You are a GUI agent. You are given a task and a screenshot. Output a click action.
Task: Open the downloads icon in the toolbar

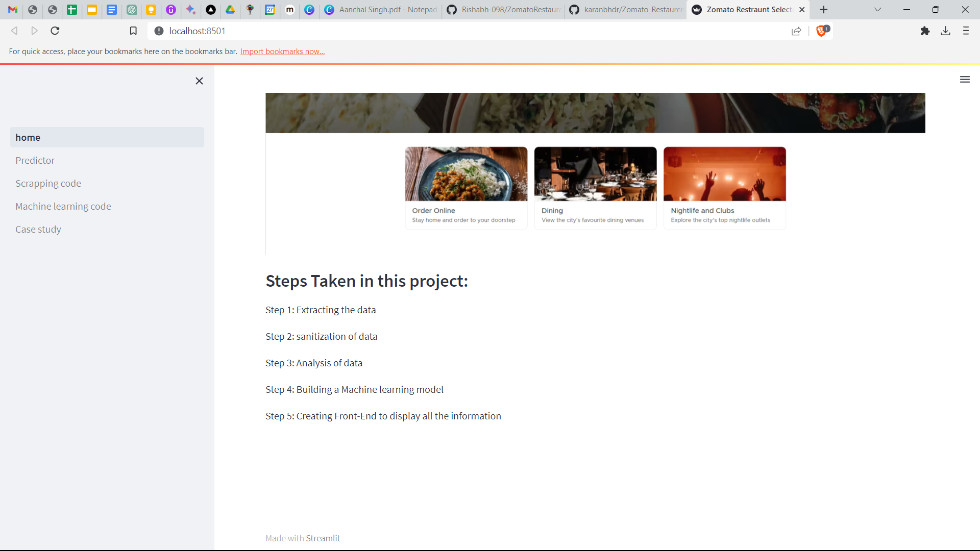click(x=946, y=31)
